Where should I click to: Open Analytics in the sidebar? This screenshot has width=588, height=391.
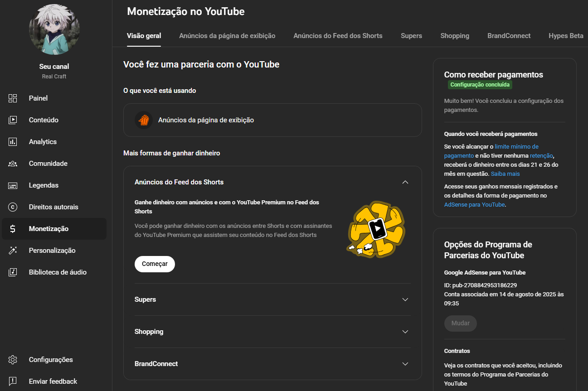tap(54, 142)
